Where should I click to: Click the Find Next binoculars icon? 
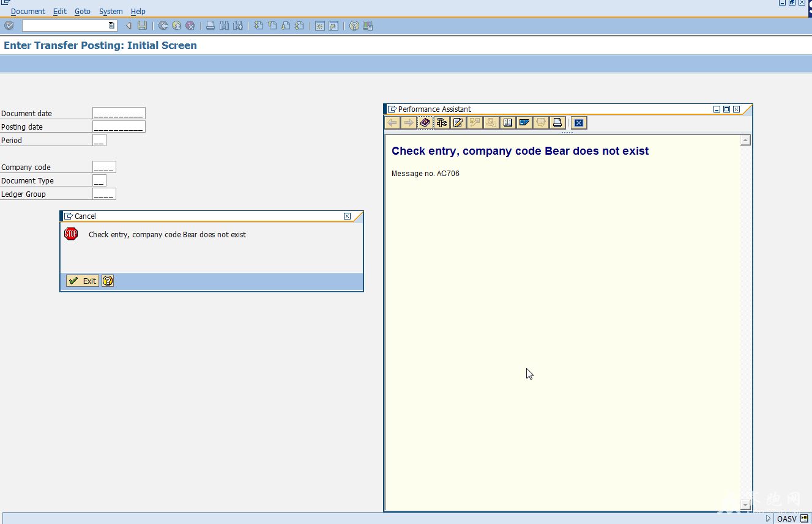pyautogui.click(x=238, y=26)
